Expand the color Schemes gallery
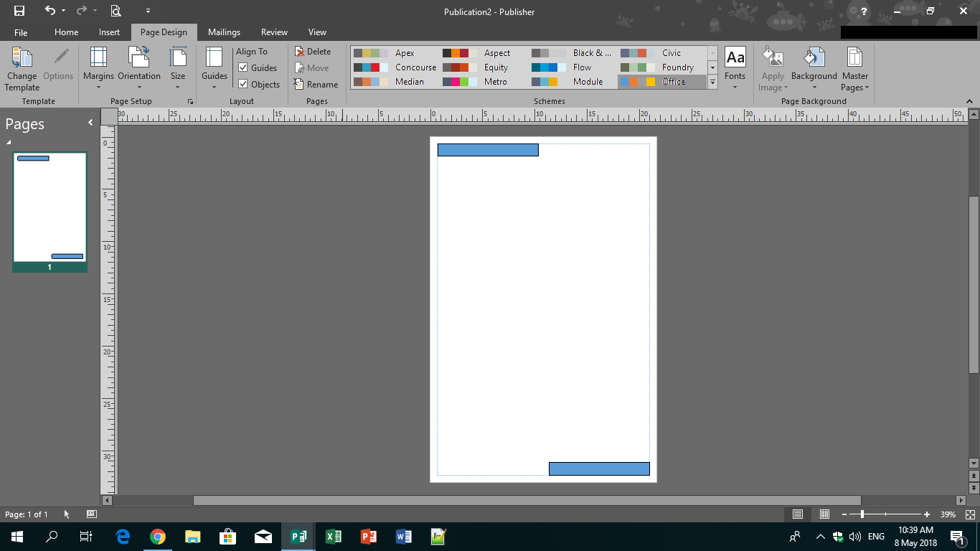Screen dimensions: 980x551 tap(712, 83)
